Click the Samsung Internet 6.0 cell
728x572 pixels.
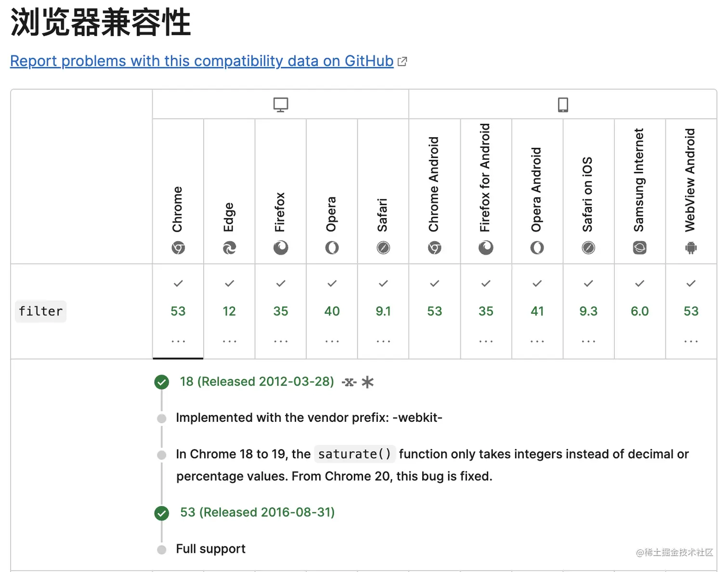[640, 312]
